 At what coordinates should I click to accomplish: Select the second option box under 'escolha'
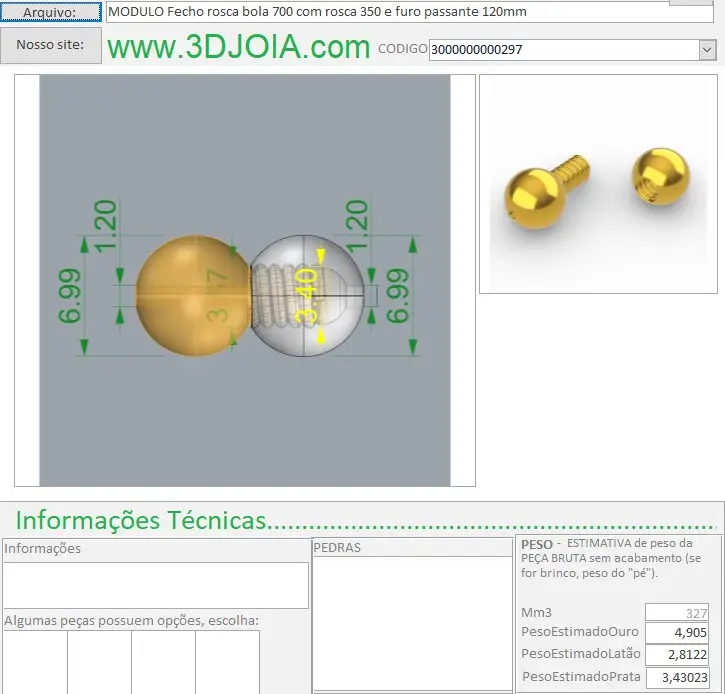tap(99, 661)
